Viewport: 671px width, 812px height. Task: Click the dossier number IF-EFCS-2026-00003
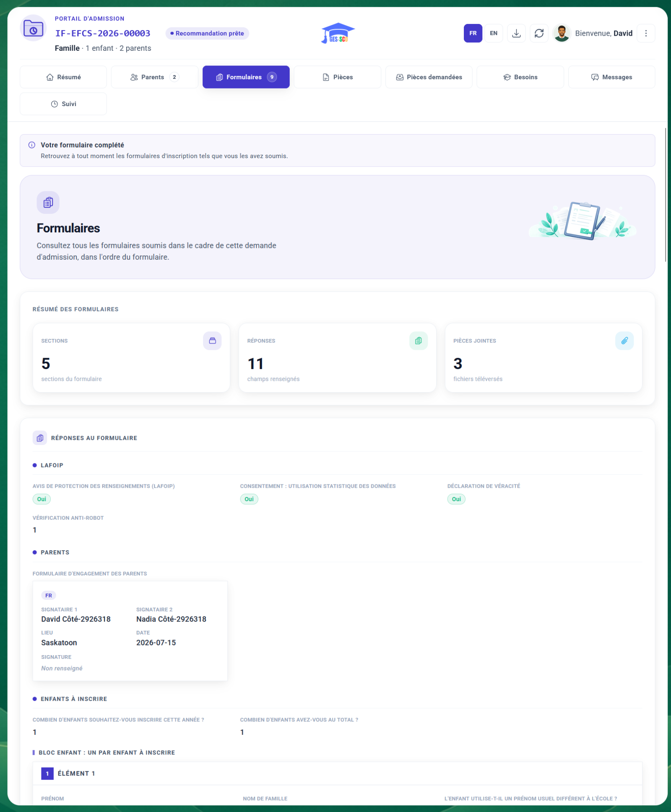point(103,33)
